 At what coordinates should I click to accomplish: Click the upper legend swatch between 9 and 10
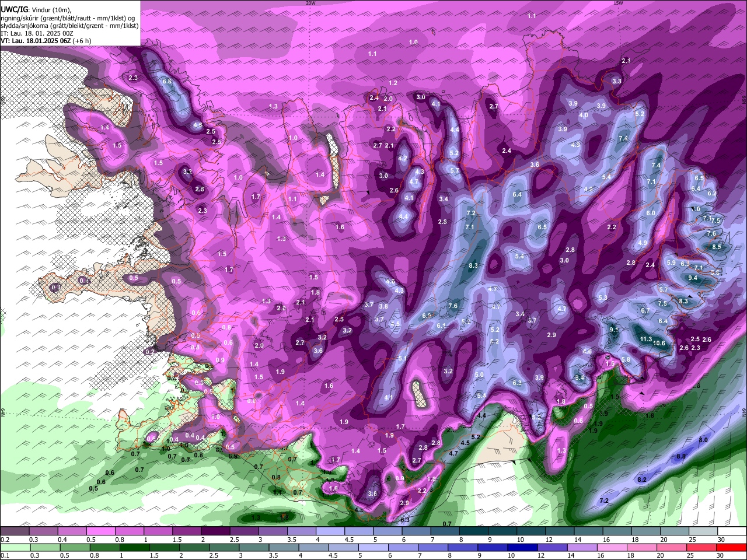point(502,531)
